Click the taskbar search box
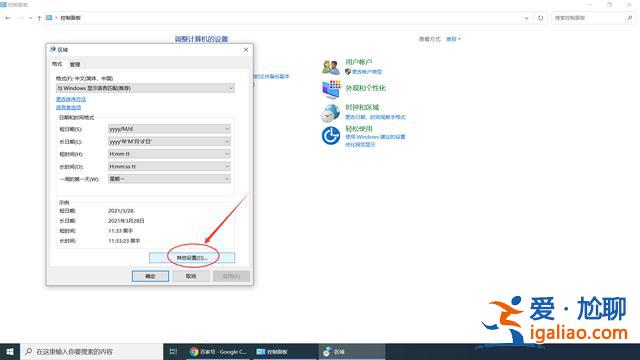The image size is (640, 360). coord(91,351)
